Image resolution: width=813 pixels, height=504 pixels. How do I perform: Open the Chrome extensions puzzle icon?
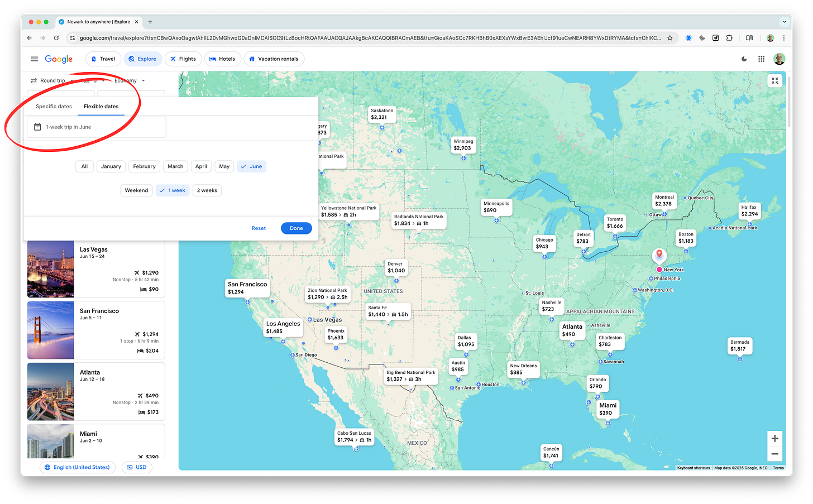(x=729, y=38)
